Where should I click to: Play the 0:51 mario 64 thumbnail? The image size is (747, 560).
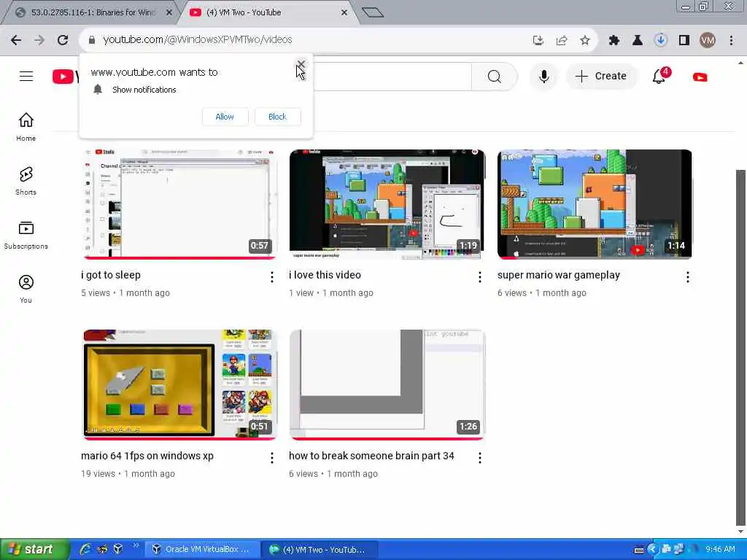pos(179,385)
